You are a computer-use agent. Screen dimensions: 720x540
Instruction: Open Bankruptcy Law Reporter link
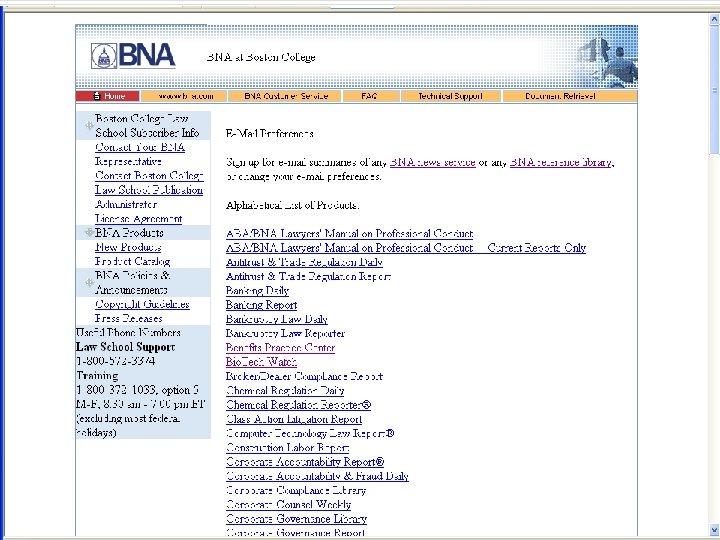point(285,333)
